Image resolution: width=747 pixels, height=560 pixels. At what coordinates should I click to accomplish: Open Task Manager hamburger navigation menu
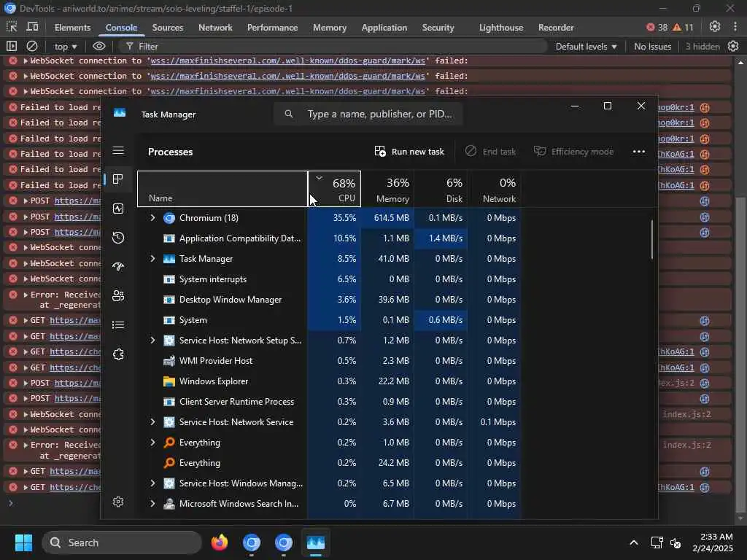tap(118, 150)
